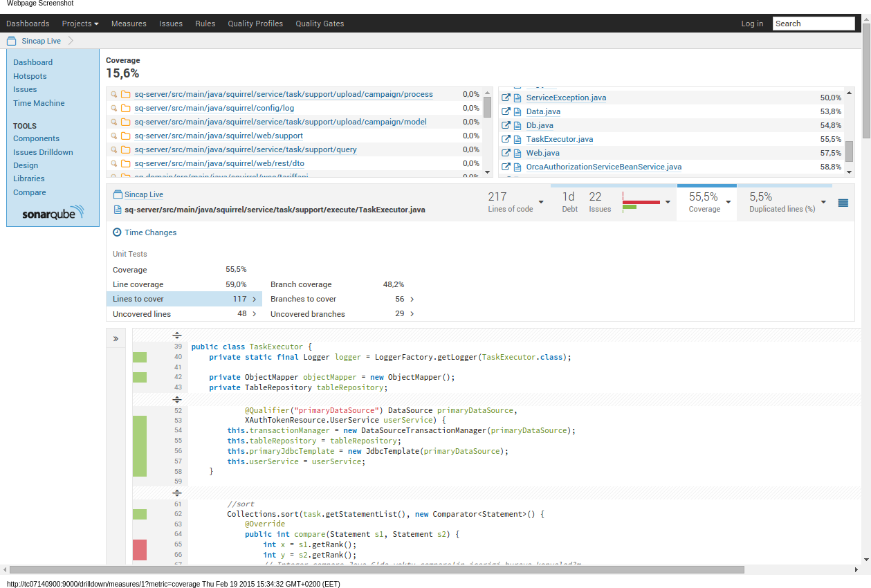Click the magnifier icon beside sq-server config/log folder
This screenshot has width=871, height=588.
pos(114,109)
